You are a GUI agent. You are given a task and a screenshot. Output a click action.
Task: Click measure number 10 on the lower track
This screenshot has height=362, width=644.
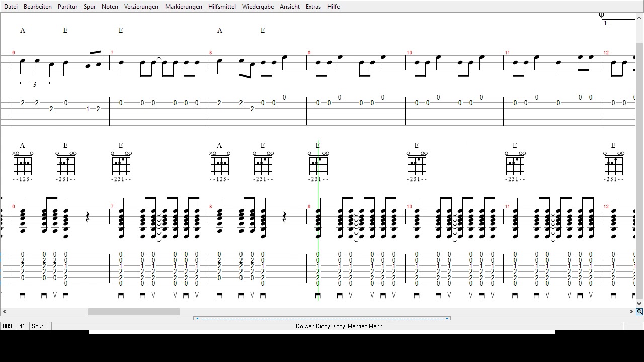[409, 207]
